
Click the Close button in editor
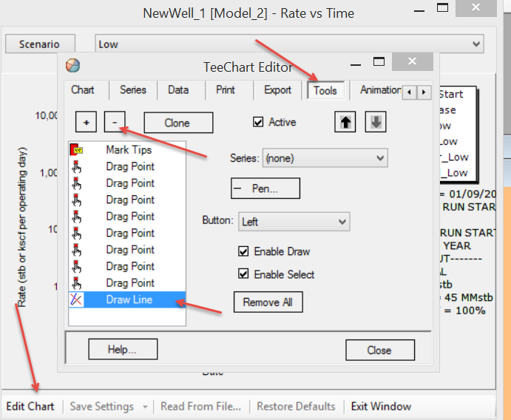pos(380,350)
